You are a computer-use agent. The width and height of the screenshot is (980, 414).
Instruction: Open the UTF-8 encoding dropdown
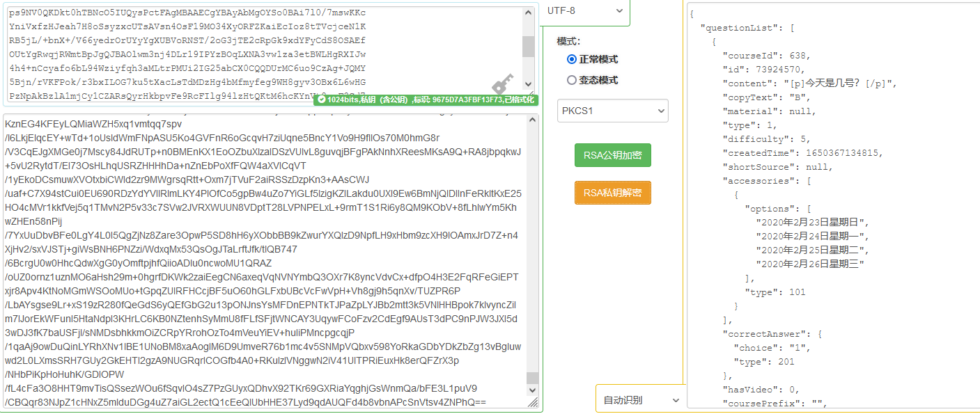click(x=584, y=10)
